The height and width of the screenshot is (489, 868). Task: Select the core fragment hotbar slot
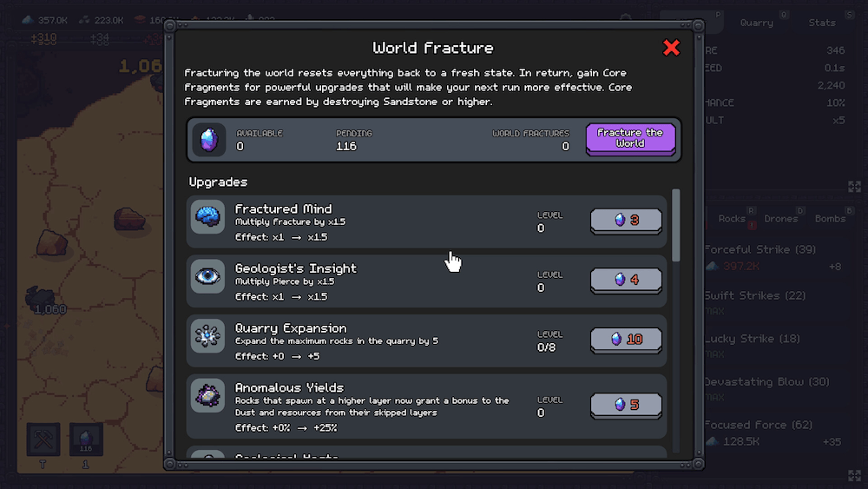86,439
